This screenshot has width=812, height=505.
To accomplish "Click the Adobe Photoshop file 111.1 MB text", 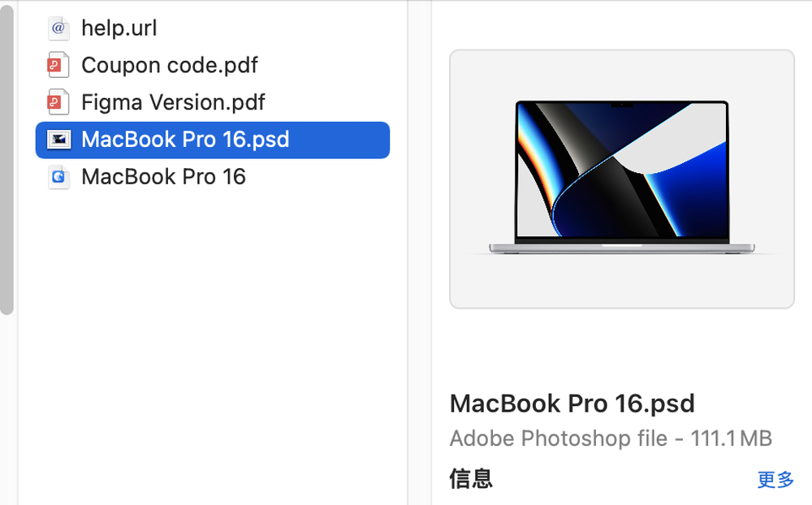I will tap(611, 438).
